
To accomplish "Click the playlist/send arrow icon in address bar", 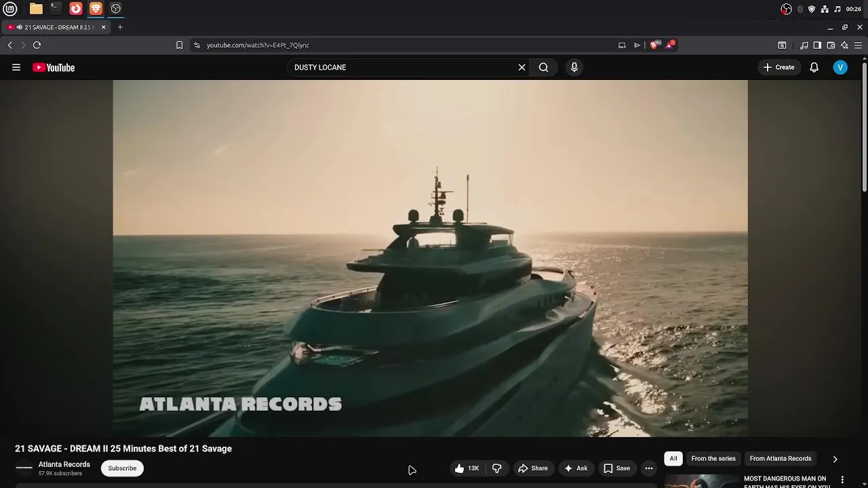I will (x=637, y=45).
